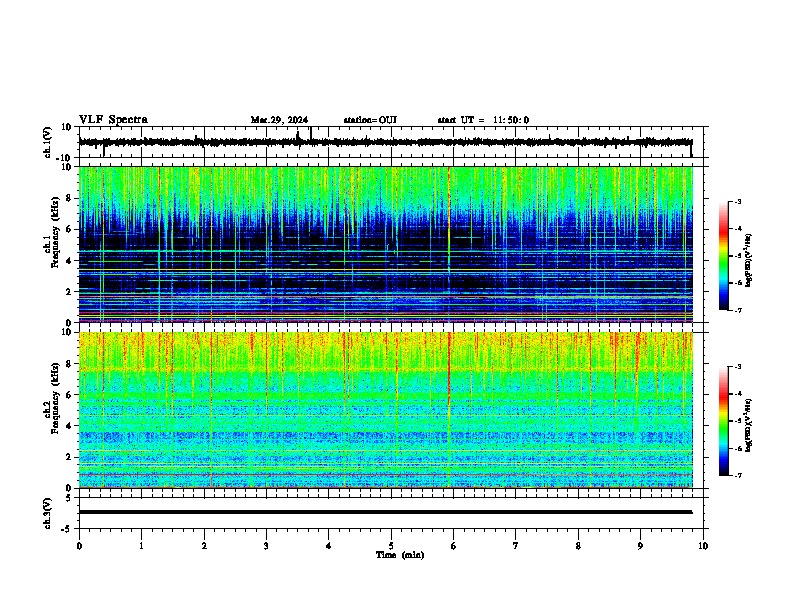The width and height of the screenshot is (792, 612).
Task: Click the time axis tick label "4"
Action: pos(329,546)
